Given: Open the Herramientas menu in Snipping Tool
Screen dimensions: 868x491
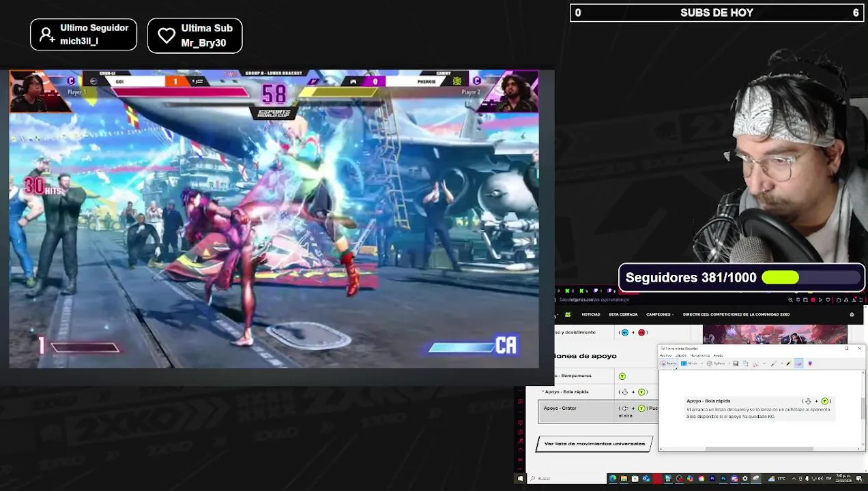Looking at the screenshot, I should [700, 355].
